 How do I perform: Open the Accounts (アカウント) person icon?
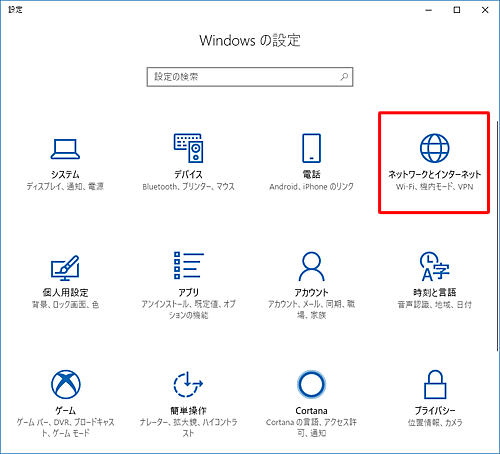[311, 266]
